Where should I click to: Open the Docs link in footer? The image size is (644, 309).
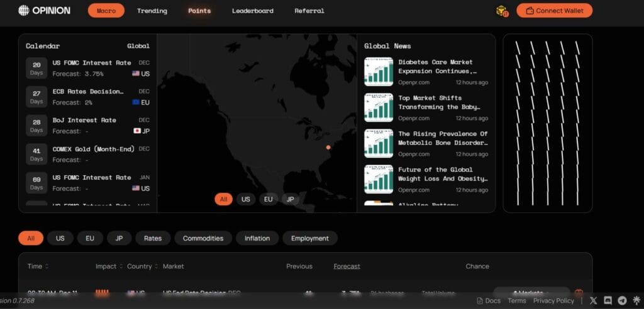pyautogui.click(x=489, y=301)
